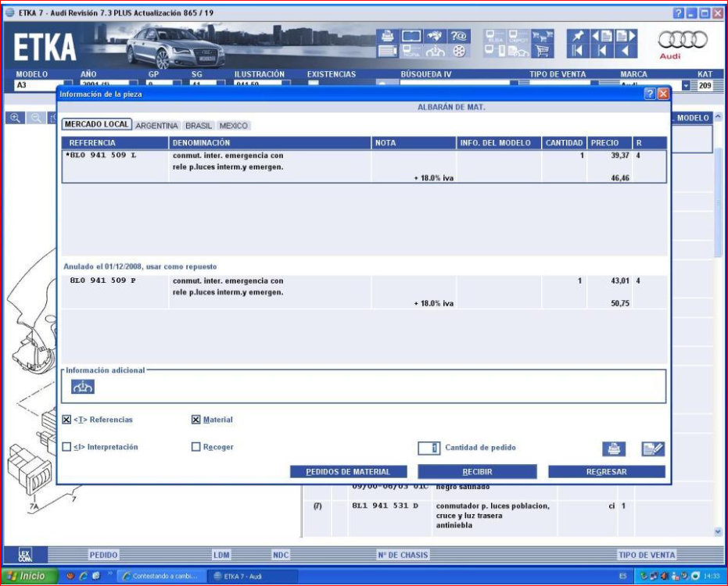Click the DENOMINACIÓN column header
This screenshot has width=728, height=586.
[270, 143]
